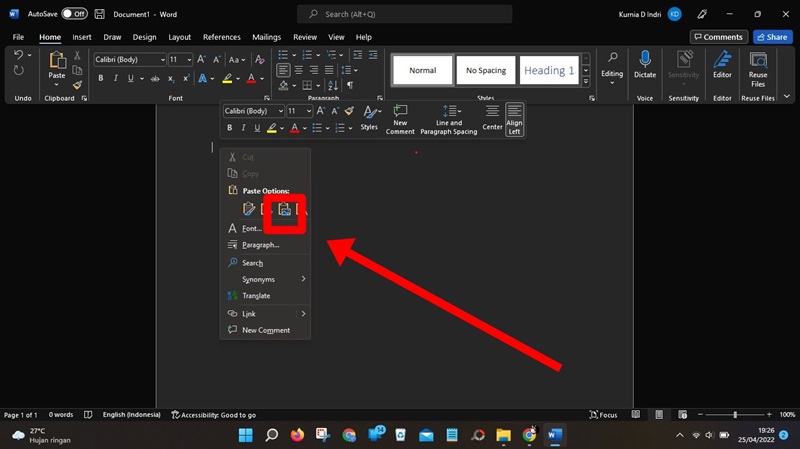Click Accessibility: Good to go status
The width and height of the screenshot is (800, 449).
[x=213, y=415]
